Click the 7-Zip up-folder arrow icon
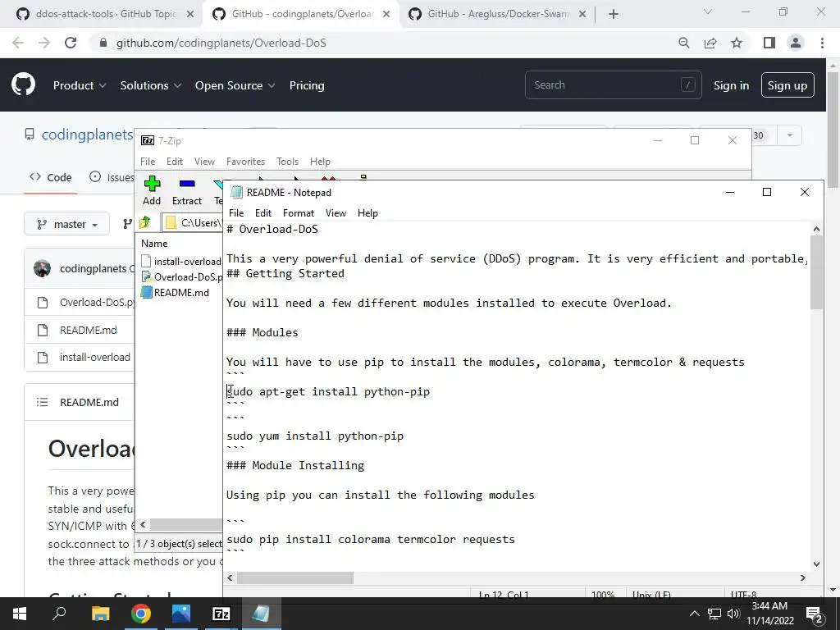The image size is (840, 630). point(144,222)
